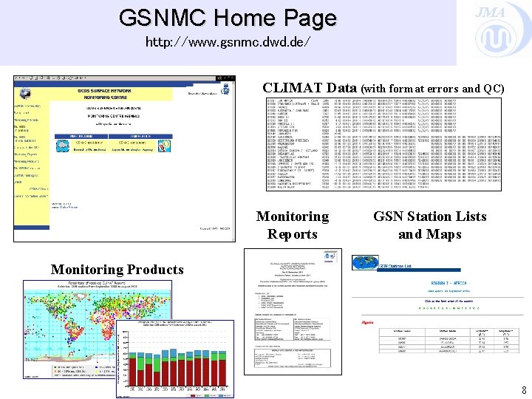The width and height of the screenshot is (532, 399).
Task: Click the alphabet letter index row in station list
Action: (449, 308)
